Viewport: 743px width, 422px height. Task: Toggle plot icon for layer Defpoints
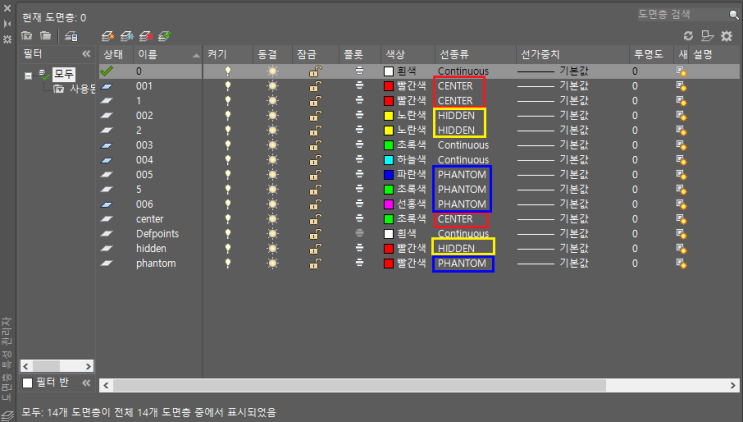click(x=360, y=233)
